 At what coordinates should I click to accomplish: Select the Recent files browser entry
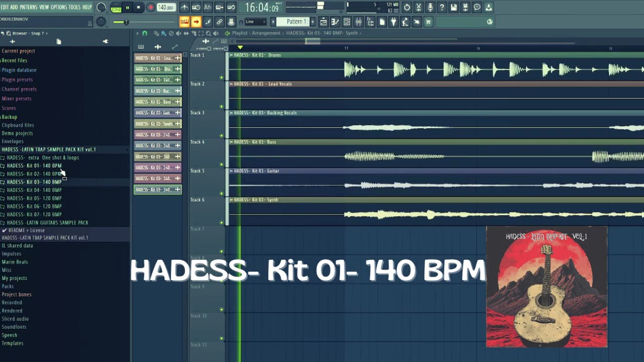(x=15, y=60)
